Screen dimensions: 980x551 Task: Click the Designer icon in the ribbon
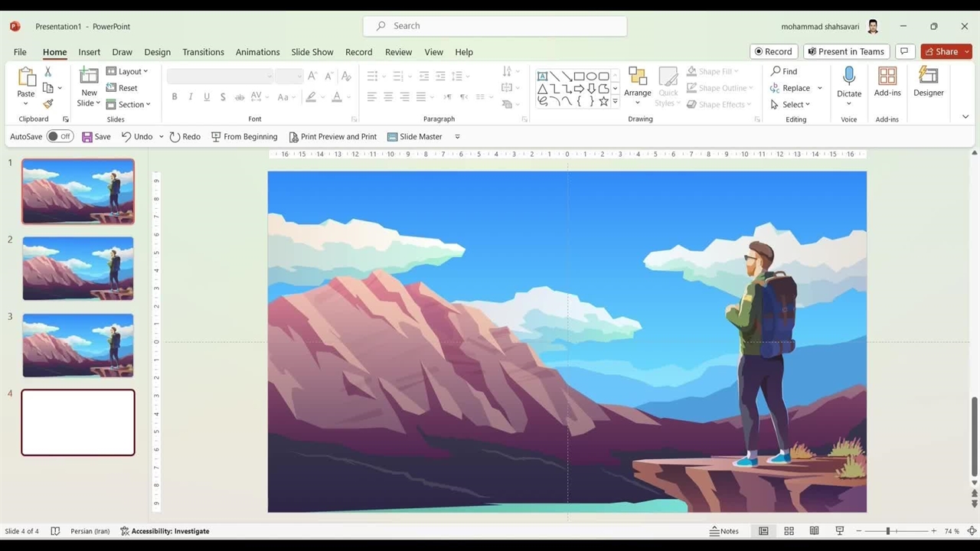click(928, 77)
